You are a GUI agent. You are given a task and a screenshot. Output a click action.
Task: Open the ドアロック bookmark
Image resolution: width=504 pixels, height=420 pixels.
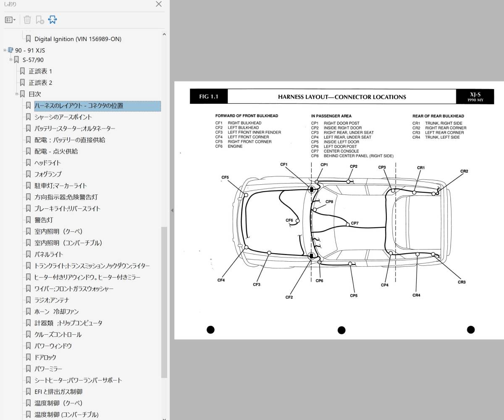(45, 357)
